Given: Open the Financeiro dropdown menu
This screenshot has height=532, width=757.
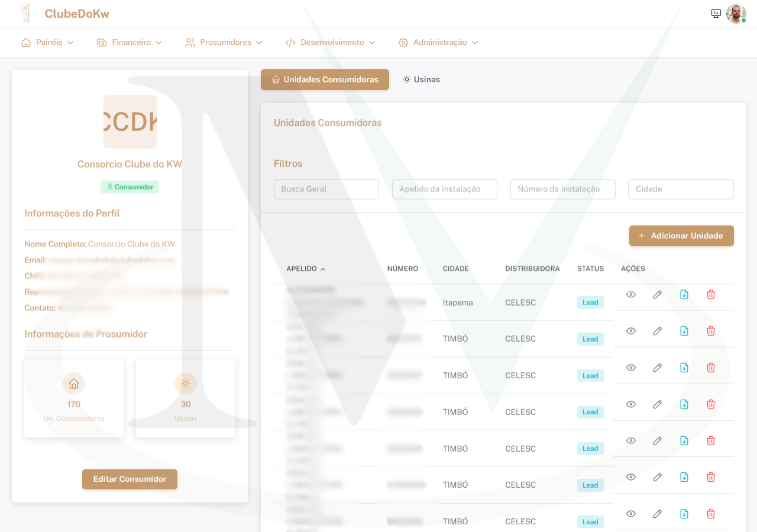Looking at the screenshot, I should click(x=130, y=43).
